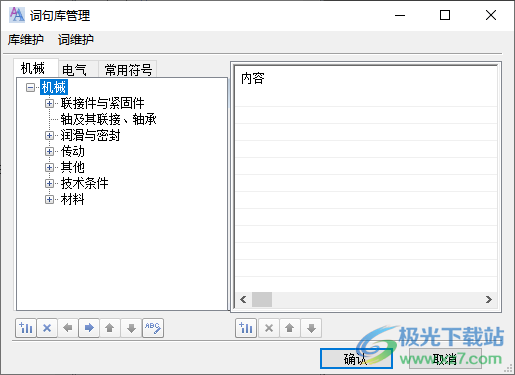Click the add node icon below the tree
Image resolution: width=515 pixels, height=375 pixels.
point(26,328)
